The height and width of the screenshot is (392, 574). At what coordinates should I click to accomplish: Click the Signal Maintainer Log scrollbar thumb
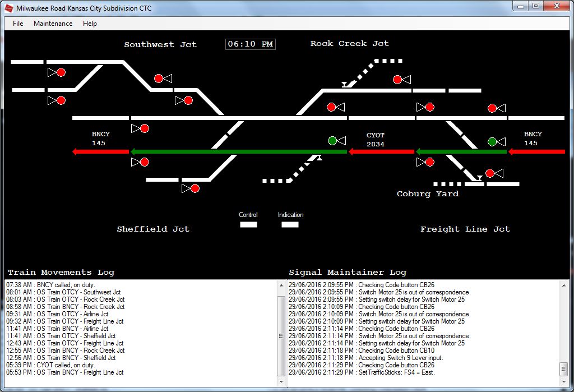click(x=564, y=369)
